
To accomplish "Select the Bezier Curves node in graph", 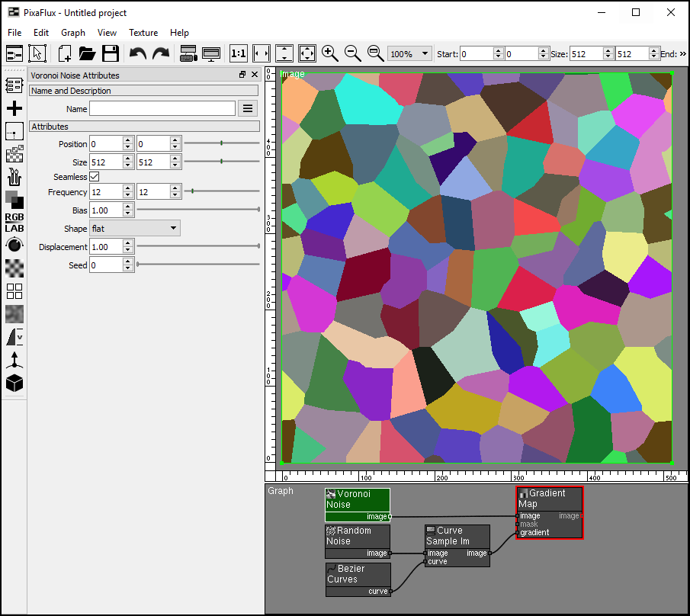I will click(357, 574).
